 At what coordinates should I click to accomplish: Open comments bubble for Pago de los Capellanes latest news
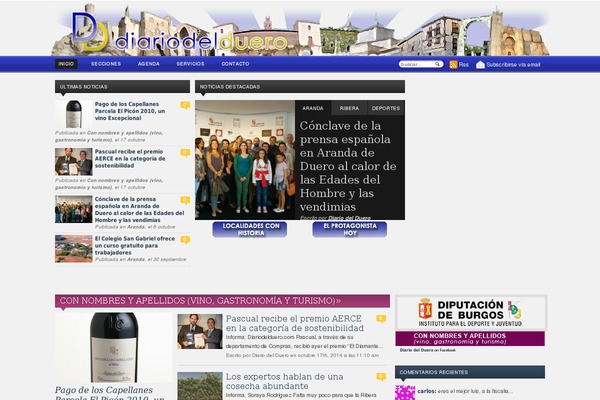[x=185, y=105]
